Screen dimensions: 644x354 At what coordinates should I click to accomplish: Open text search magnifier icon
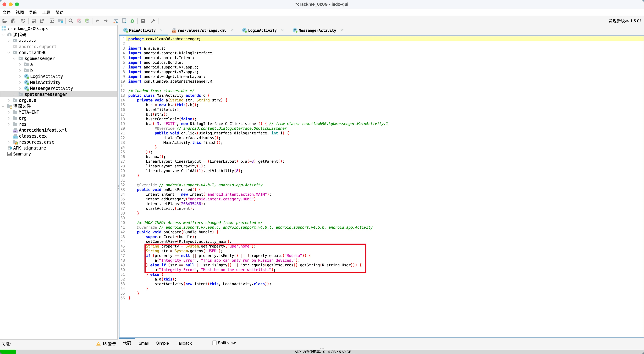(71, 21)
